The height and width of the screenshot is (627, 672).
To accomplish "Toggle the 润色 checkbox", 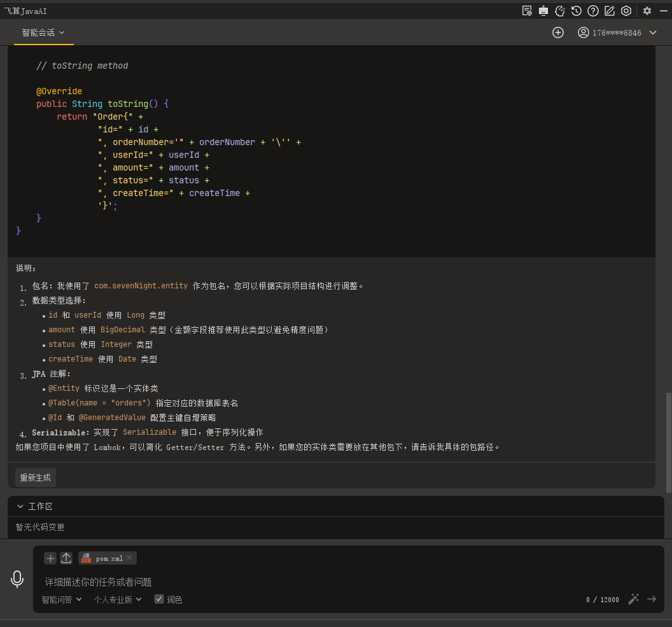I will pyautogui.click(x=159, y=599).
